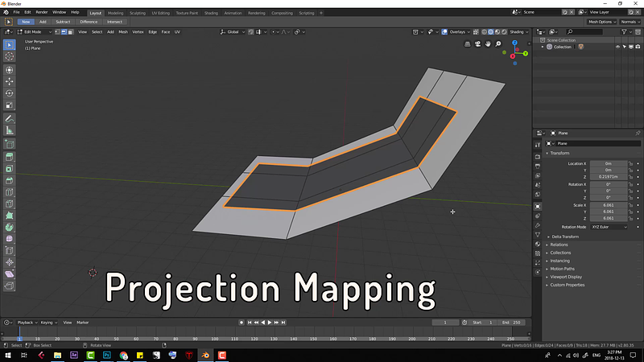Select the Rotate tool in toolbar
Screen dimensions: 644x362
pyautogui.click(x=10, y=93)
